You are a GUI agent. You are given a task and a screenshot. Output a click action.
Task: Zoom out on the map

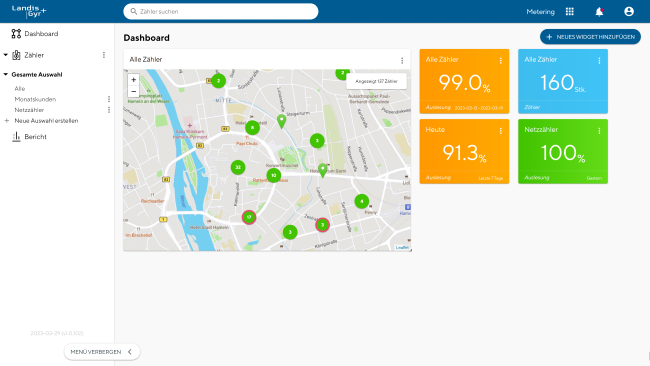133,91
